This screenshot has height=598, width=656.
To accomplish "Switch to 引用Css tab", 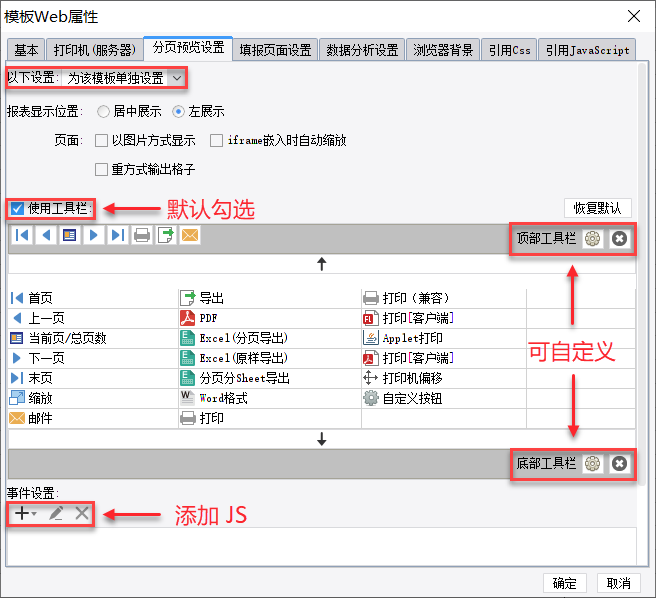I will click(509, 50).
